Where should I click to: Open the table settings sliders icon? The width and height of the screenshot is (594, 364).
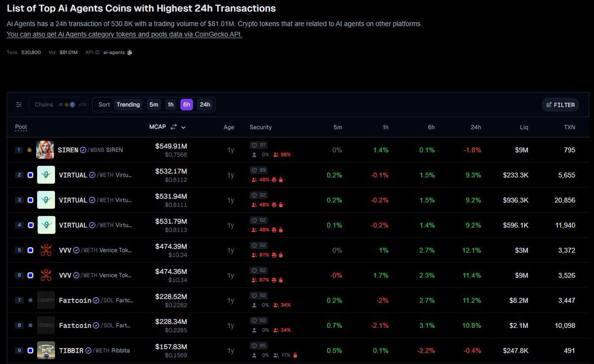pyautogui.click(x=19, y=105)
